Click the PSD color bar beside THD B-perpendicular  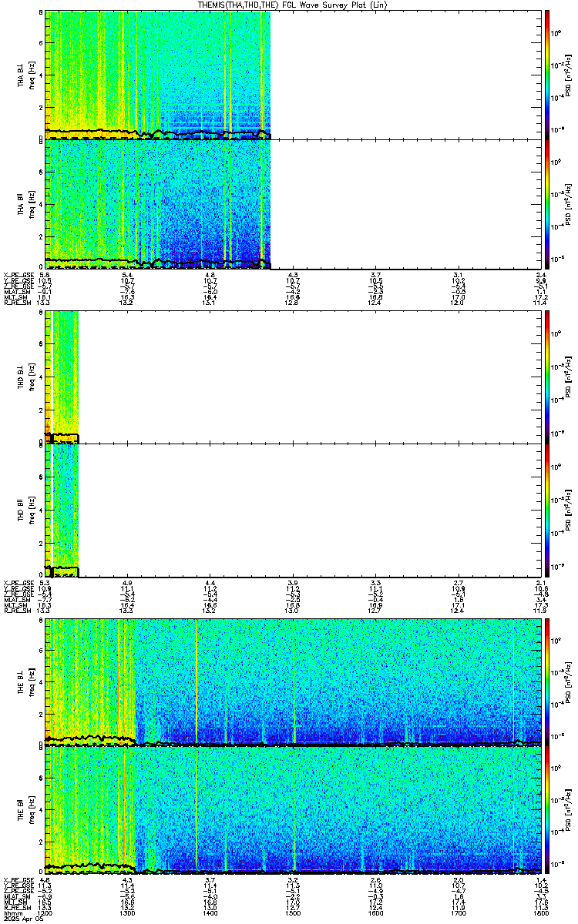point(546,377)
